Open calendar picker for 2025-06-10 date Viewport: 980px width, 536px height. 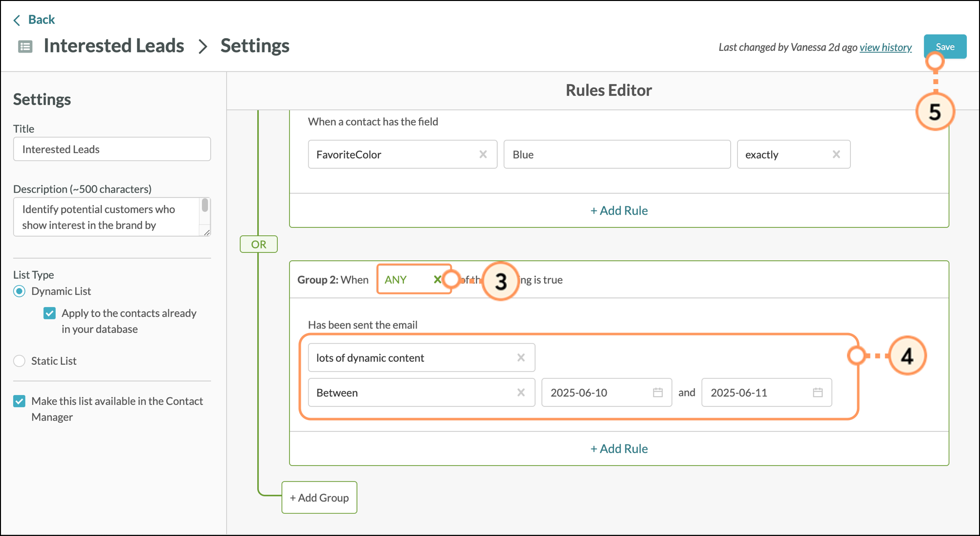[x=657, y=393]
